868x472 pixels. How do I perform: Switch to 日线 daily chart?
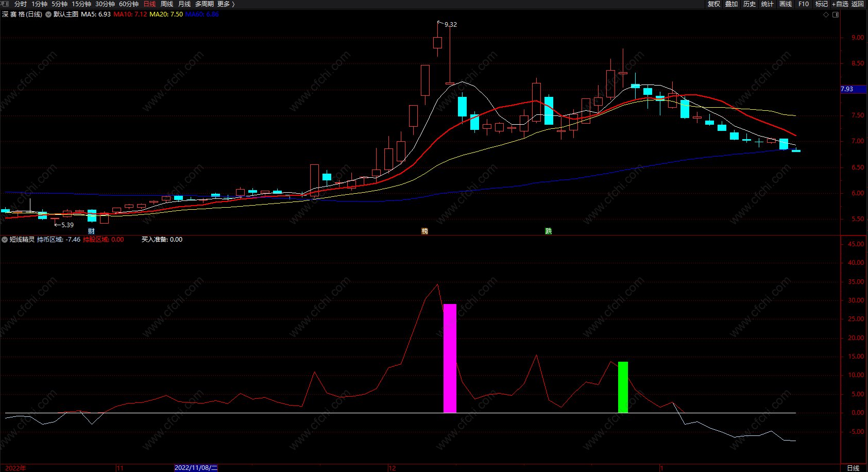coord(149,4)
